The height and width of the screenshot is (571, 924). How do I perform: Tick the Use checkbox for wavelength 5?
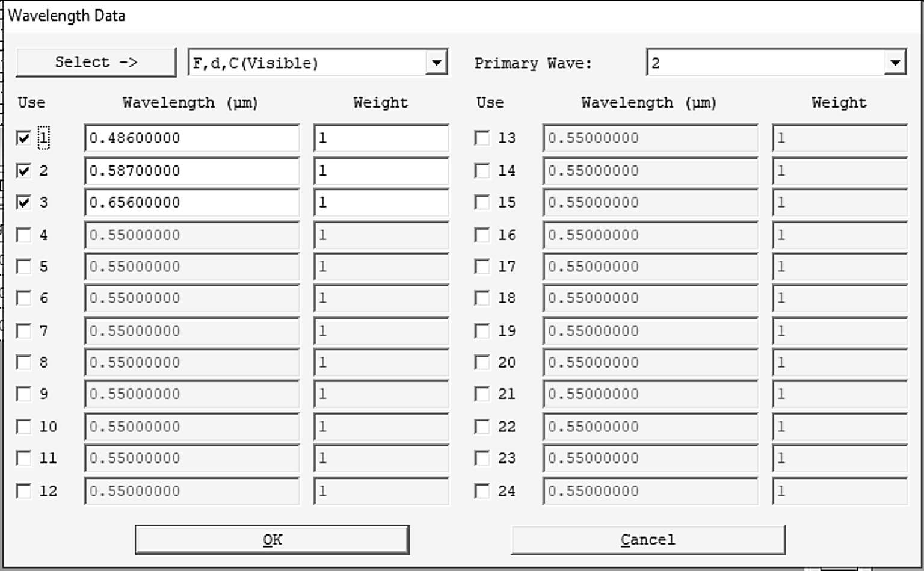point(23,267)
